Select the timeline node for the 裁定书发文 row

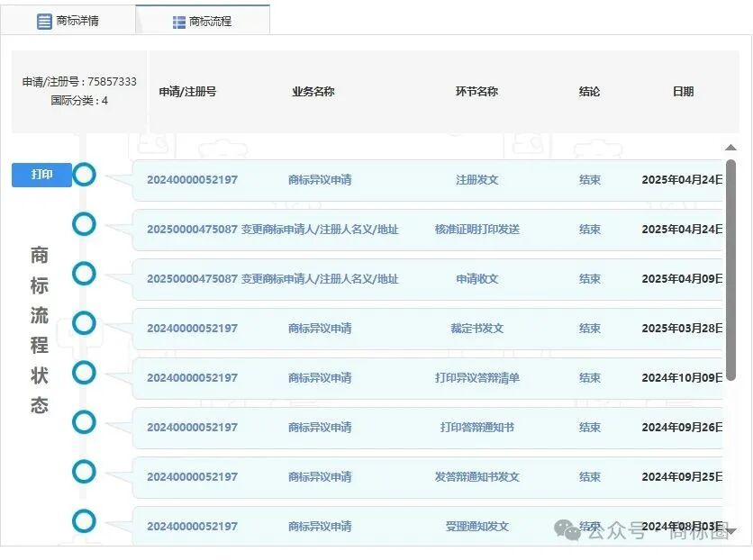(x=84, y=323)
